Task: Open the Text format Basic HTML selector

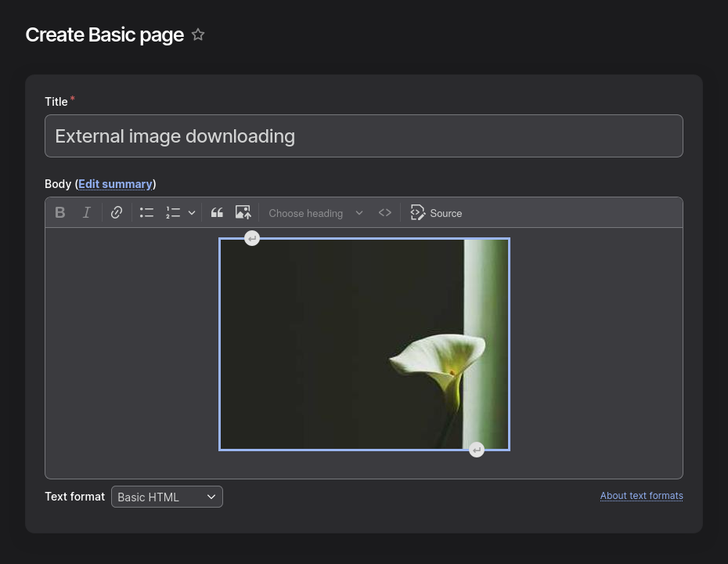Action: click(x=168, y=497)
